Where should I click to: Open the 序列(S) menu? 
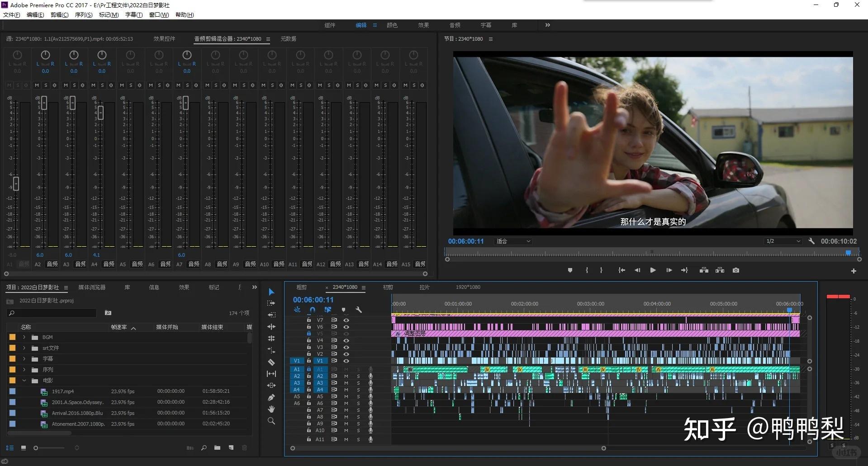(83, 15)
